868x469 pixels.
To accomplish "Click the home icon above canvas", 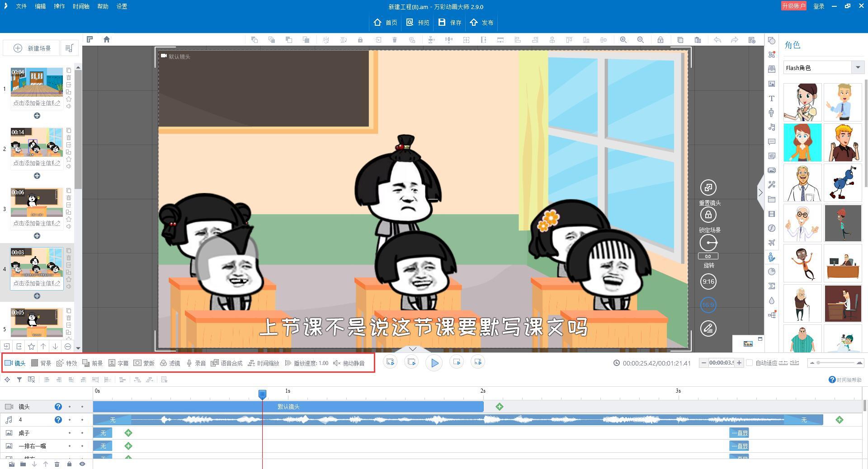I will click(x=107, y=39).
